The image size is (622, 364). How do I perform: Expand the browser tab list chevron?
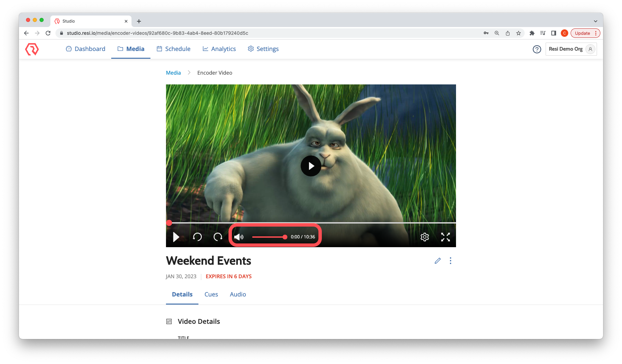tap(595, 21)
